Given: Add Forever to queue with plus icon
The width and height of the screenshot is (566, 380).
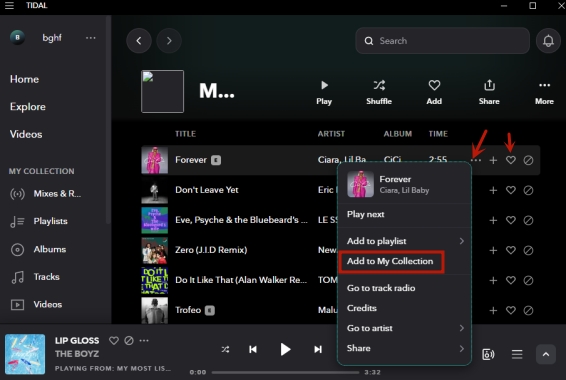Looking at the screenshot, I should (x=493, y=160).
